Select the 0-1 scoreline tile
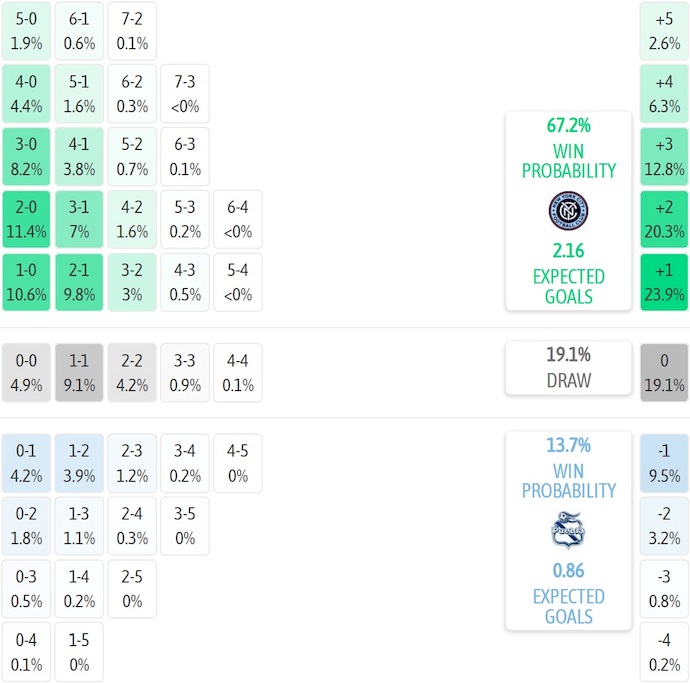The height and width of the screenshot is (683, 690). 25,462
